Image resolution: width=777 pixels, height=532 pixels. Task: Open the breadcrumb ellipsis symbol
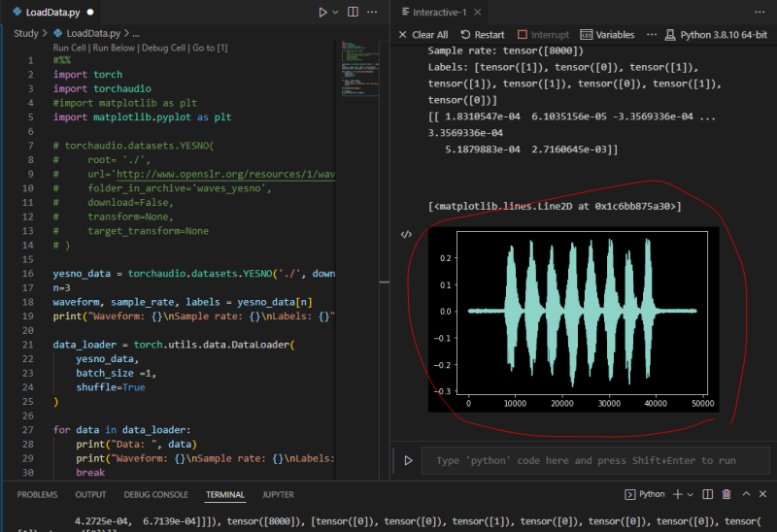pyautogui.click(x=136, y=34)
